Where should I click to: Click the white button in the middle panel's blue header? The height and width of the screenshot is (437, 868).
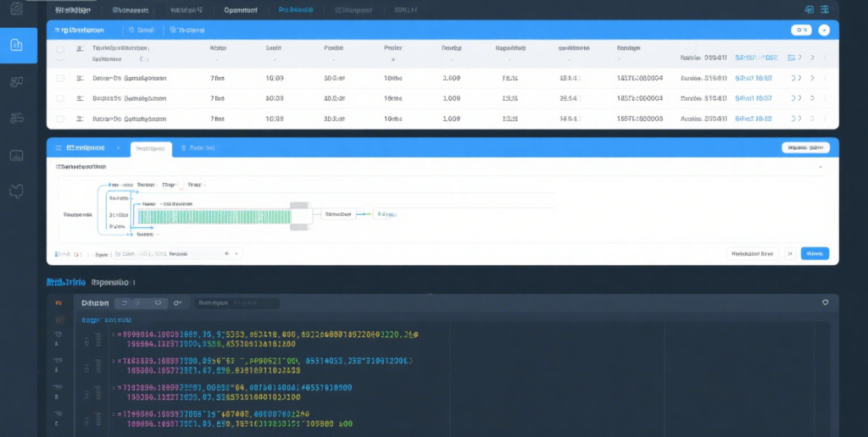click(x=804, y=147)
